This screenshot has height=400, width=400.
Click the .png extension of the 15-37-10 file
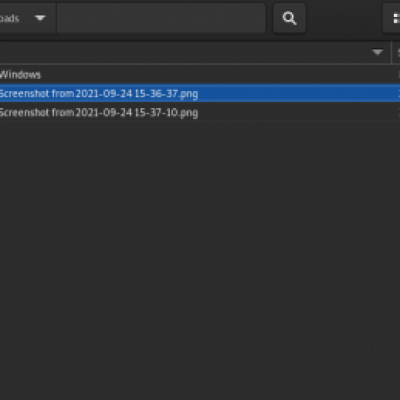click(188, 113)
